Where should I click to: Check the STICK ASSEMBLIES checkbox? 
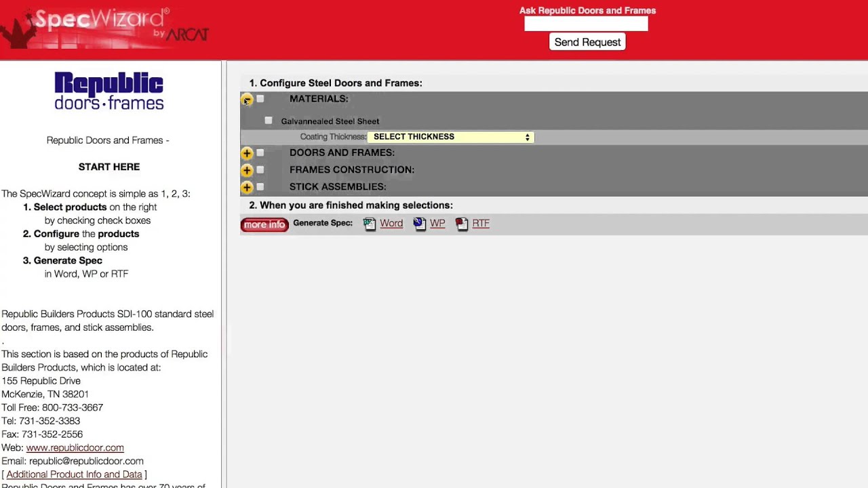tap(260, 187)
